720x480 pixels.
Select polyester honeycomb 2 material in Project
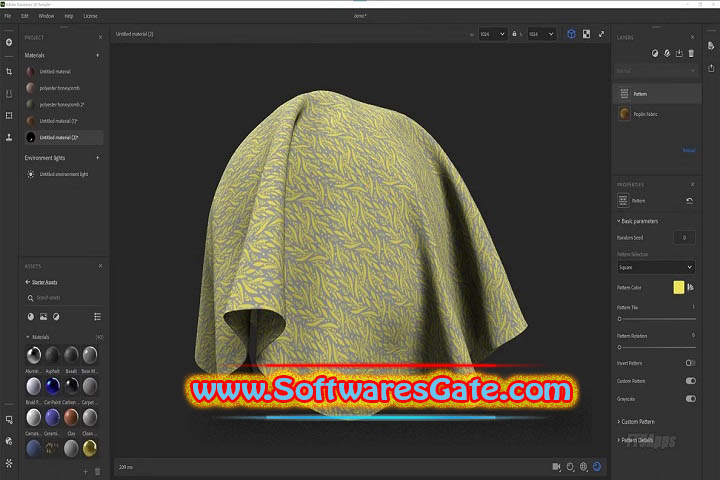point(64,105)
